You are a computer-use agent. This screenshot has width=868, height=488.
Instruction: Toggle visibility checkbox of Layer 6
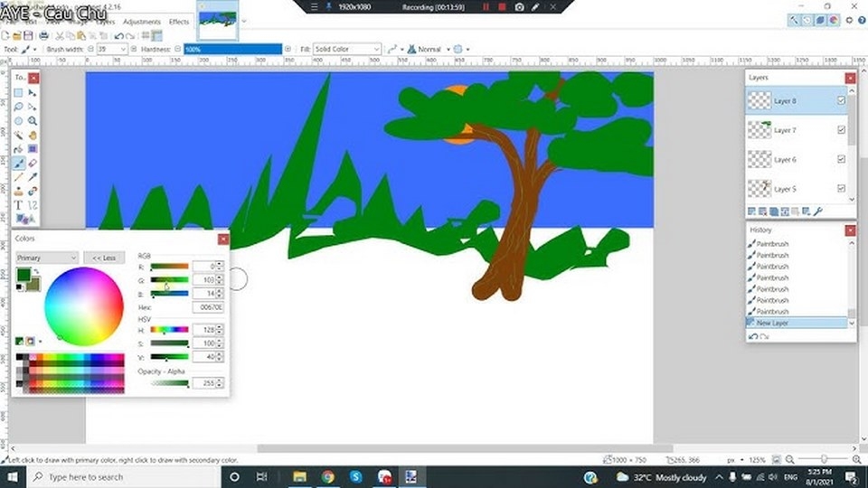(x=842, y=159)
